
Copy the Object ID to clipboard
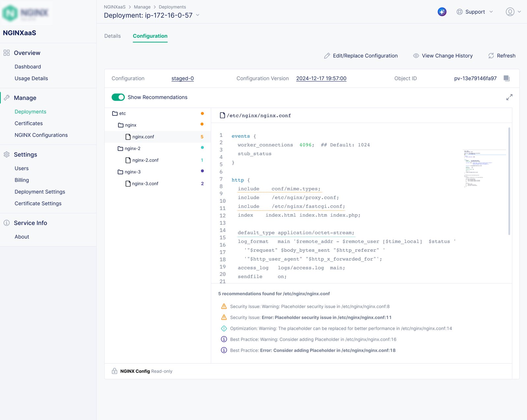coord(507,78)
